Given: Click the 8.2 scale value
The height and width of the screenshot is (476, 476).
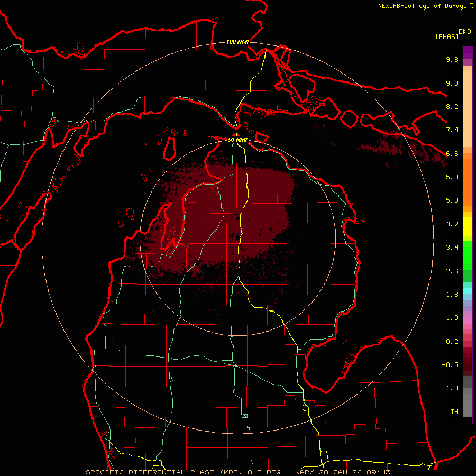Looking at the screenshot, I should [x=452, y=106].
